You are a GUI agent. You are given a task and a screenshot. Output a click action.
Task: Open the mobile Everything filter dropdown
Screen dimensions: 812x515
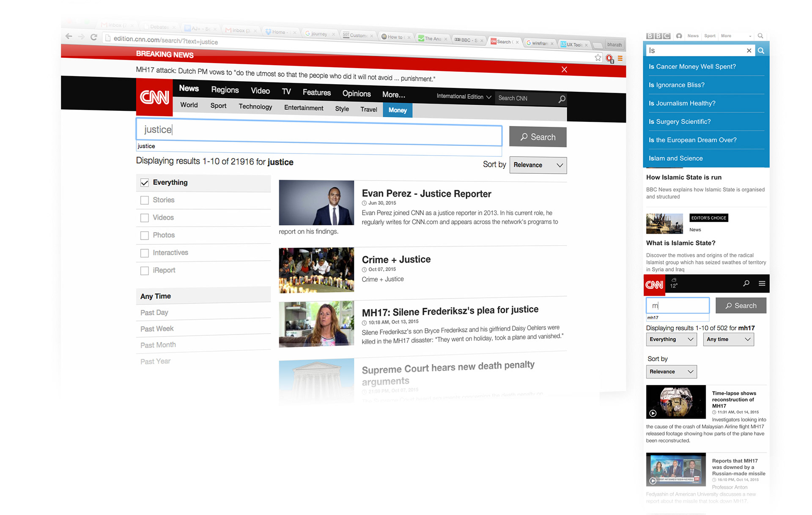click(671, 339)
